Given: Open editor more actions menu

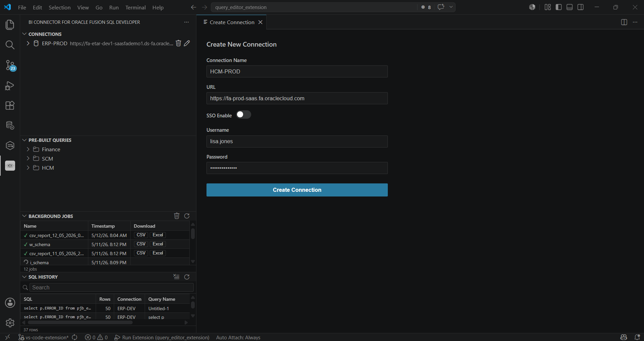Looking at the screenshot, I should pyautogui.click(x=635, y=22).
